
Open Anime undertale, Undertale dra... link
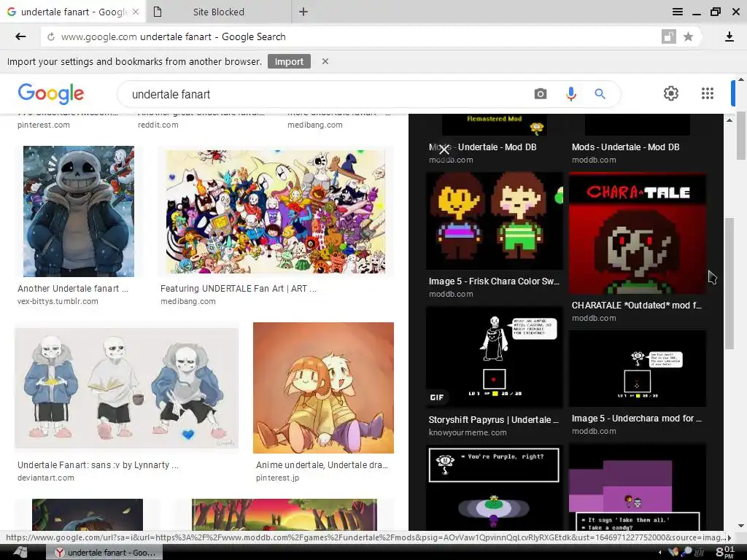point(322,465)
